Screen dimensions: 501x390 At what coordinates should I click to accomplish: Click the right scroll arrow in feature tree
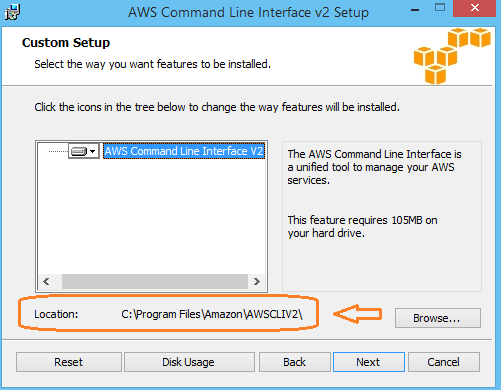pos(256,282)
